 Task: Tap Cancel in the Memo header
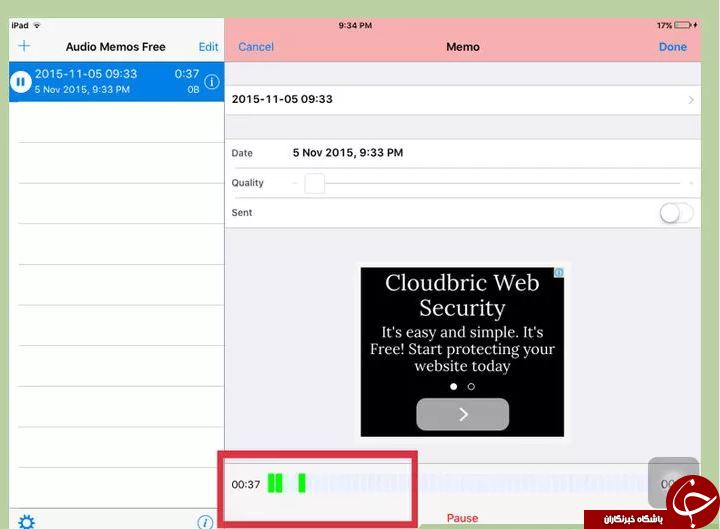(x=256, y=47)
